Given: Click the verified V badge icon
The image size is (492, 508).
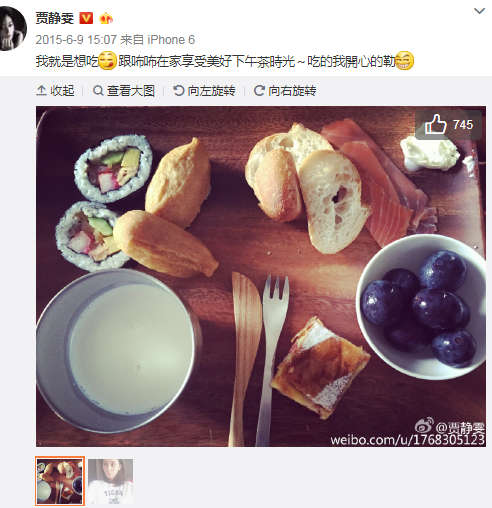Looking at the screenshot, I should click(86, 18).
